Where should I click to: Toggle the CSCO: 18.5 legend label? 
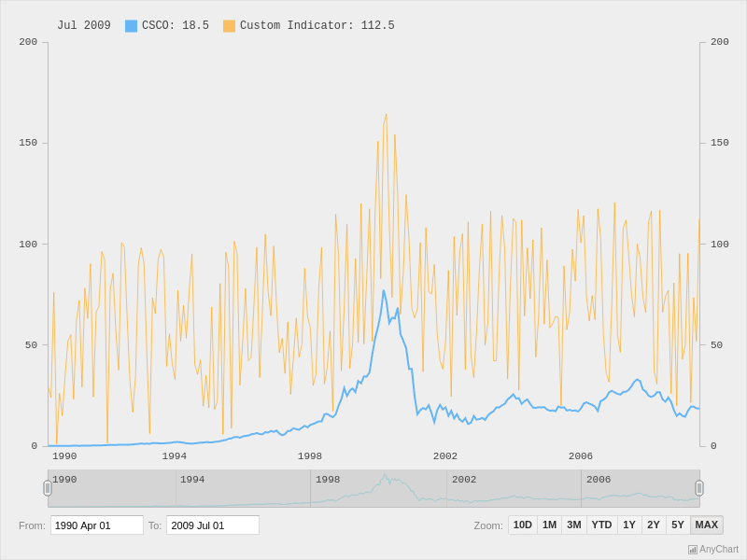coord(176,25)
